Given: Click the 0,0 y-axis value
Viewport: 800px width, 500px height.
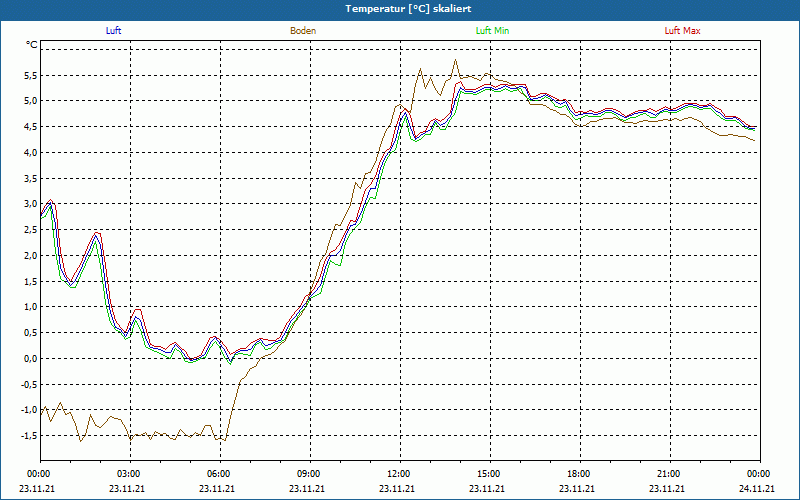Looking at the screenshot, I should 31,359.
